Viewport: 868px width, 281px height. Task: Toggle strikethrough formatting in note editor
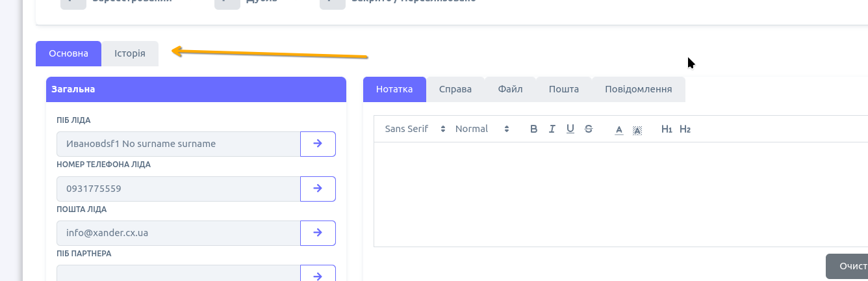[x=588, y=129]
